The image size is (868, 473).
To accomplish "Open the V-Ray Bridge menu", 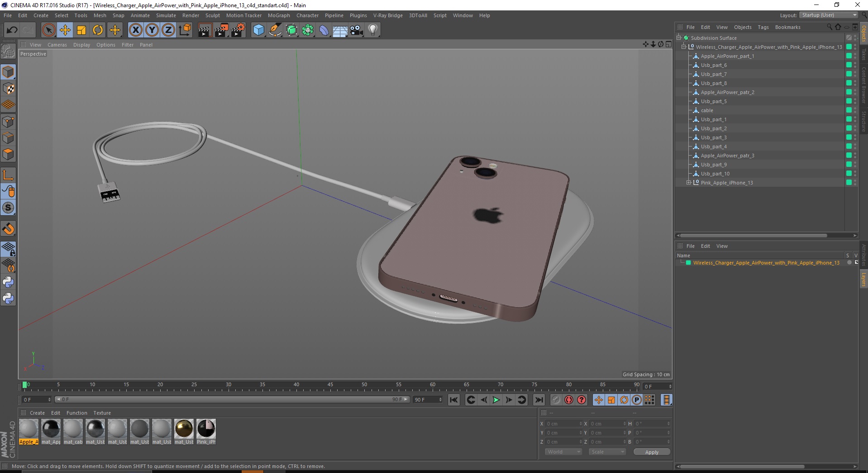I will (x=388, y=15).
